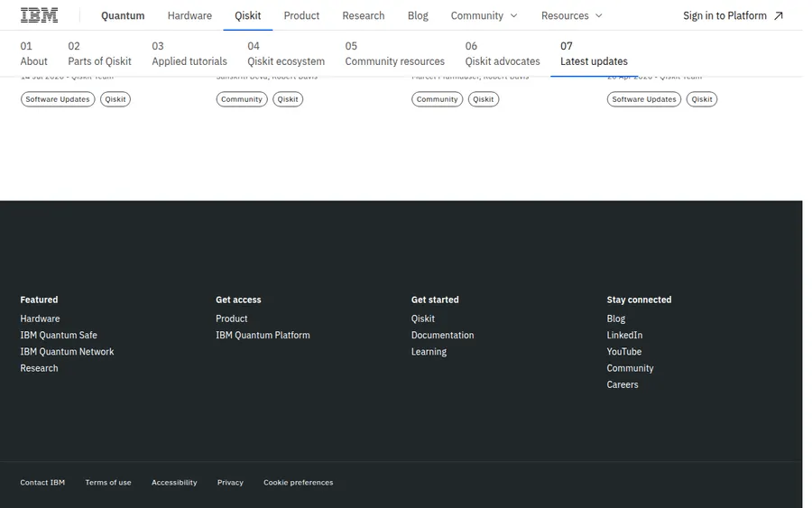Open Research in the top navigation
Image resolution: width=812 pixels, height=508 pixels.
click(363, 16)
